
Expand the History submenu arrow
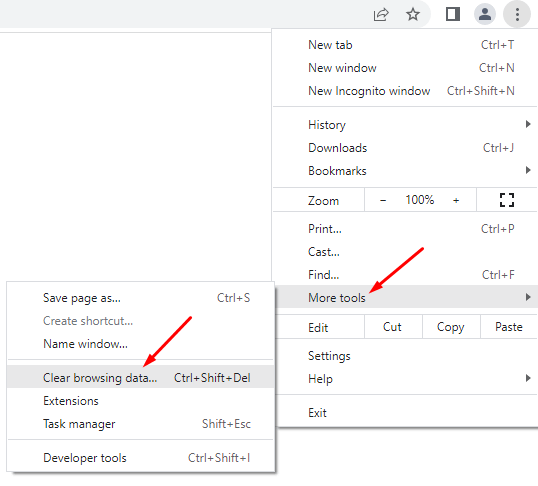[x=528, y=124]
